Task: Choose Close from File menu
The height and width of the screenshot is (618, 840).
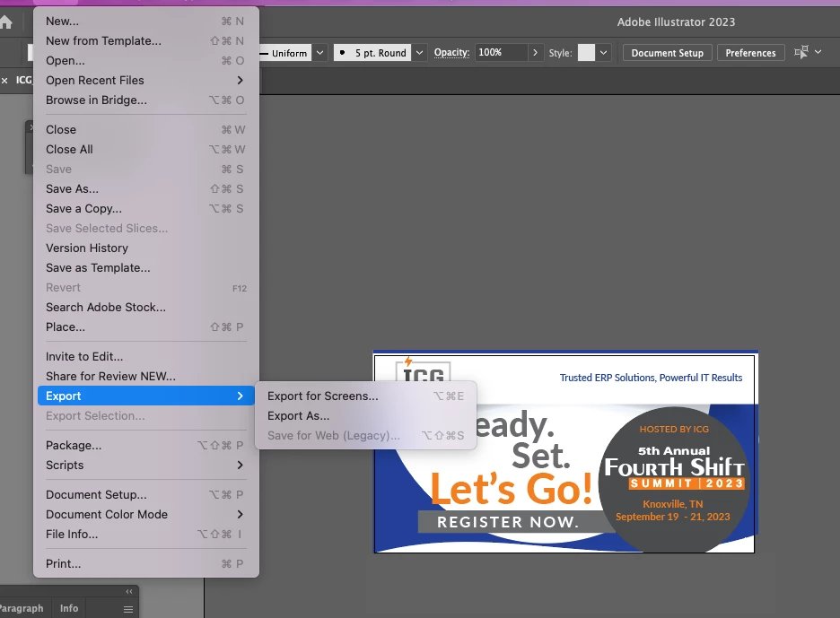Action: (145, 129)
